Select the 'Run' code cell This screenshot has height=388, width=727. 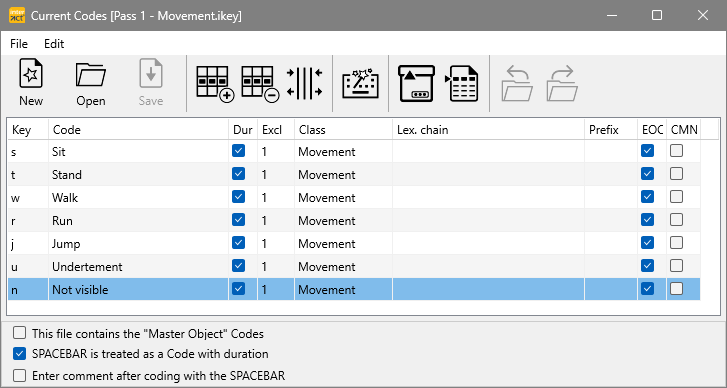[x=139, y=220]
